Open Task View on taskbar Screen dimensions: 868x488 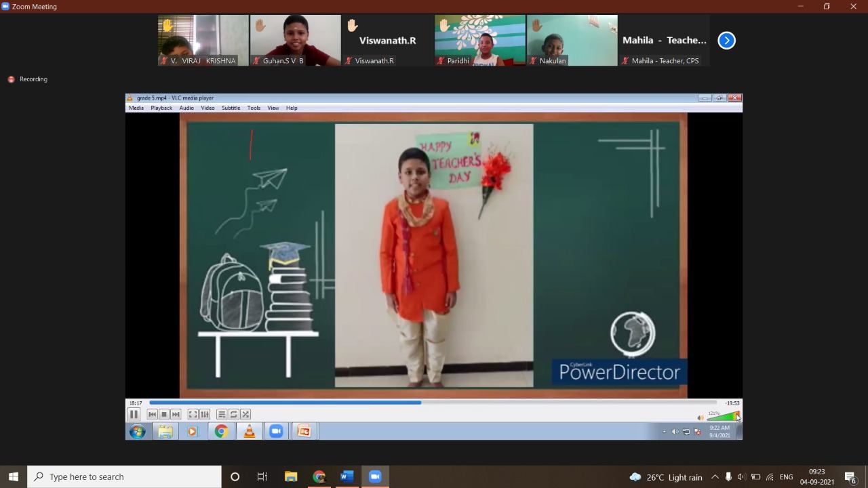point(262,476)
